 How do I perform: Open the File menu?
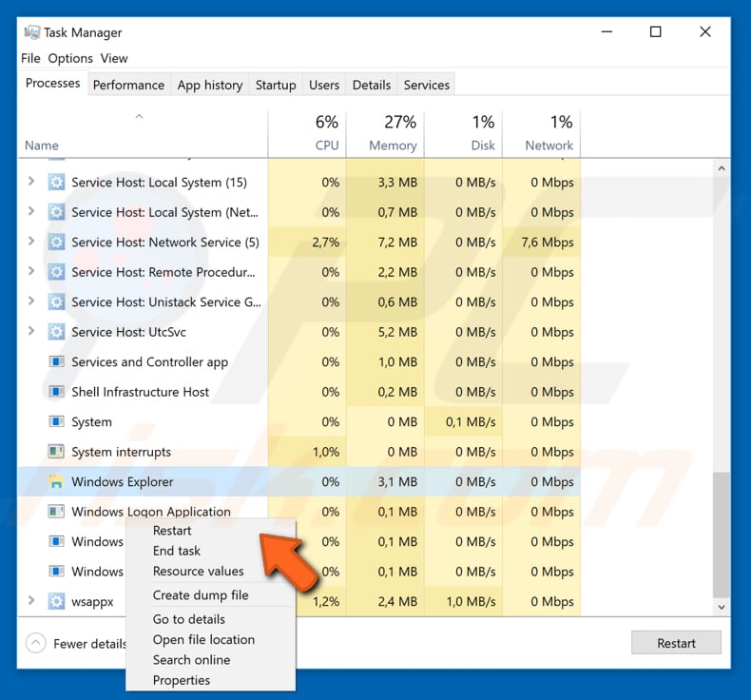(x=30, y=58)
